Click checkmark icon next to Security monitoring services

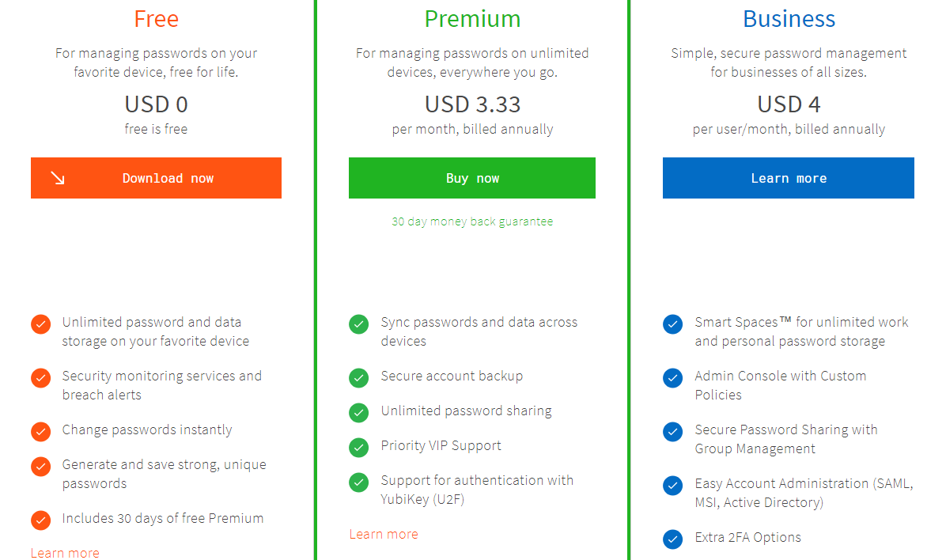(x=41, y=378)
